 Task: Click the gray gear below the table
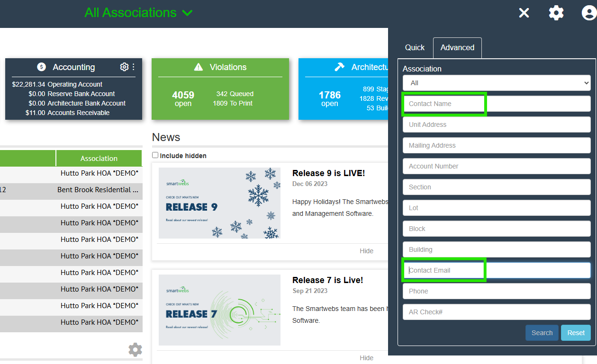pos(135,350)
